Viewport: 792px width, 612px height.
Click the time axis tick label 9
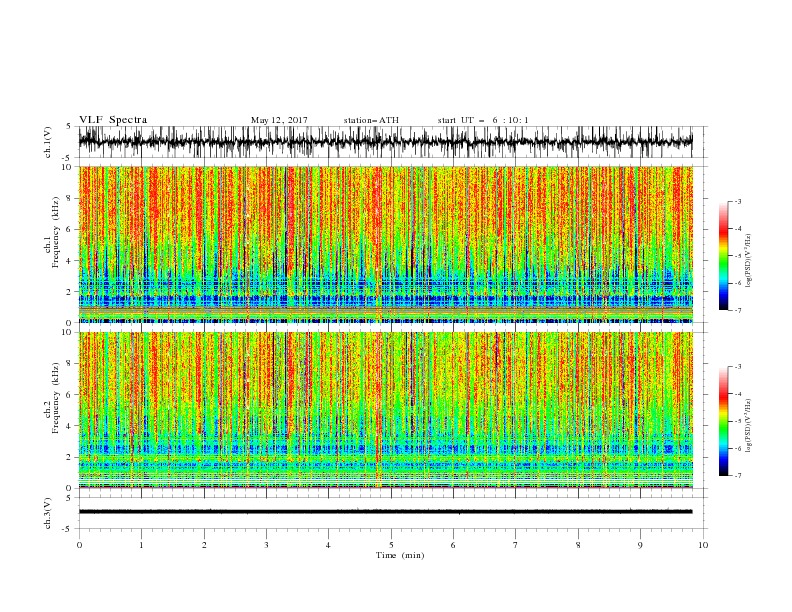[x=640, y=545]
